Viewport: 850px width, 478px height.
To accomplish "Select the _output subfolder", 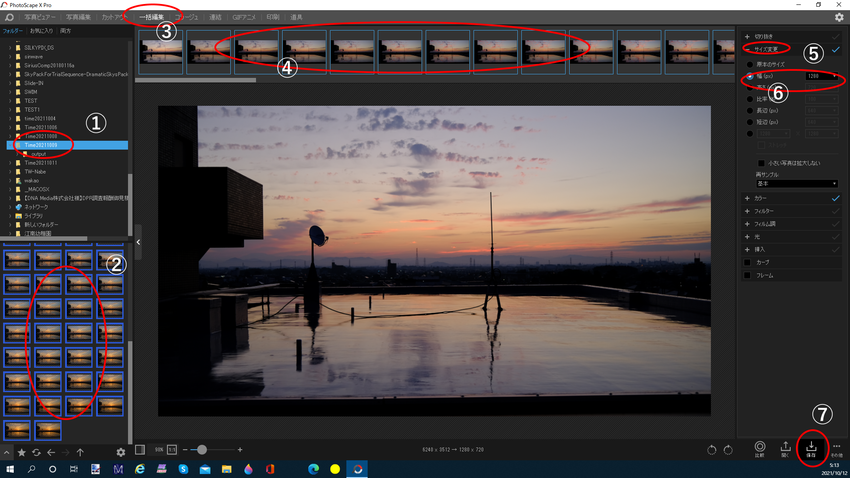I will [x=37, y=154].
